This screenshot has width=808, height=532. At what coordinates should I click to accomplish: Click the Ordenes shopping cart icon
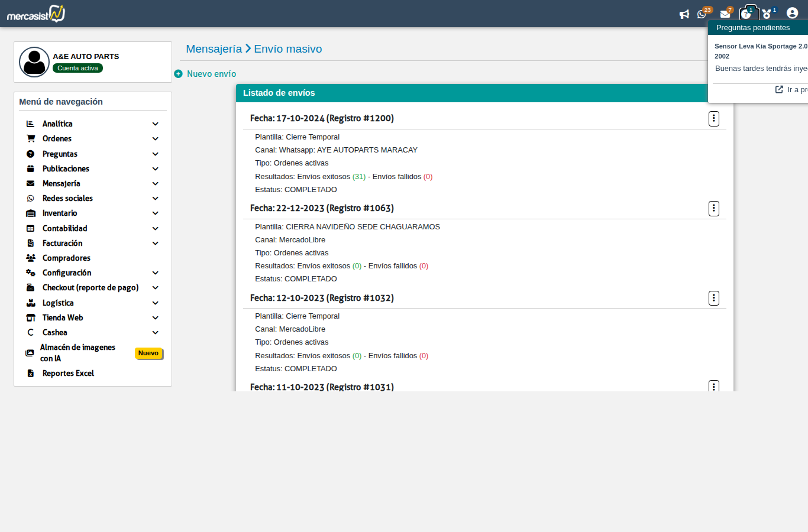coord(30,138)
